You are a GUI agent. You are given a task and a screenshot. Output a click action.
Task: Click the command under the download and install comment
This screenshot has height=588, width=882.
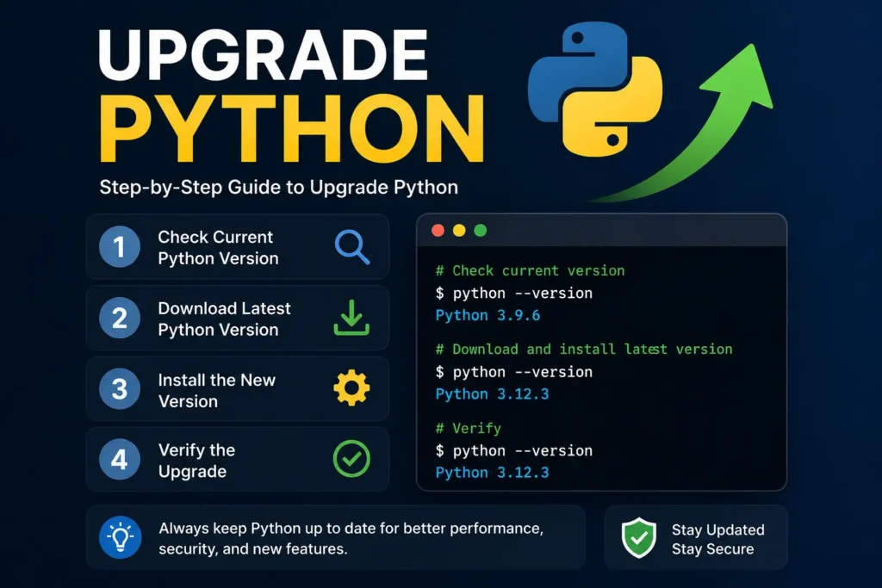pyautogui.click(x=514, y=372)
